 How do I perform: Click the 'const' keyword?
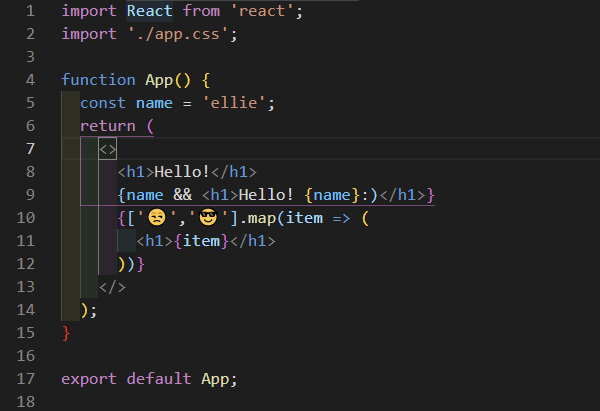103,103
